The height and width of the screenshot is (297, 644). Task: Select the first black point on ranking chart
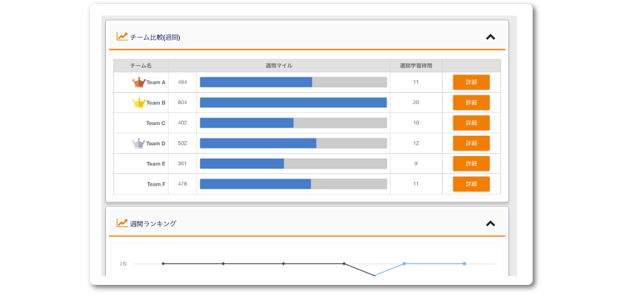163,263
